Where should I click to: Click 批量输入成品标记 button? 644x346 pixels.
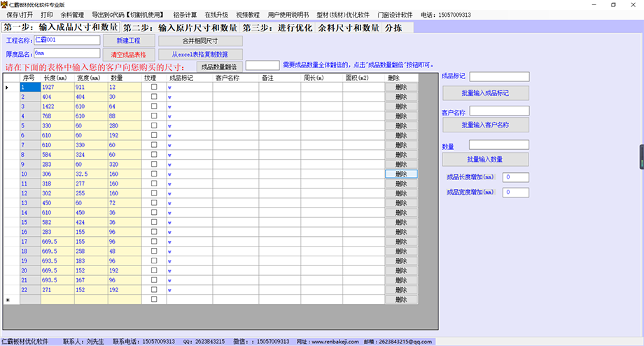click(x=486, y=93)
